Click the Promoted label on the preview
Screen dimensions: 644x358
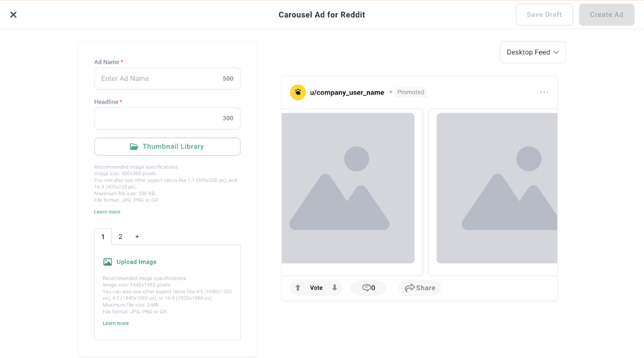[x=411, y=92]
